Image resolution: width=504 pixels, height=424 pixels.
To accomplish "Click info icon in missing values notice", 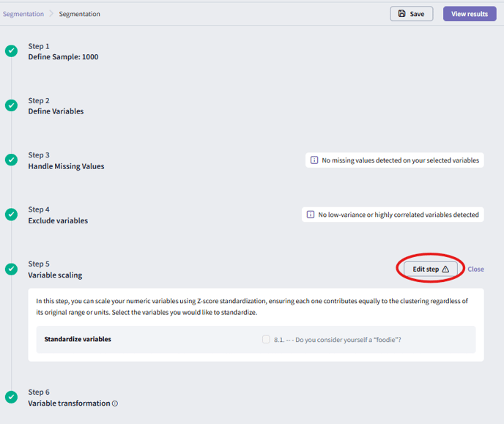I will [314, 160].
